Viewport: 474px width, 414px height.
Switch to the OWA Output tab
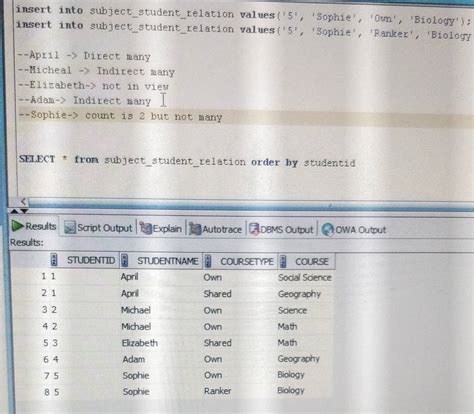tap(354, 230)
